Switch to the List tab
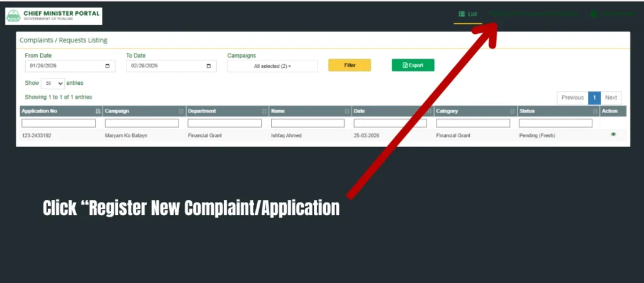Screen dimensions: 644x283 pos(468,14)
